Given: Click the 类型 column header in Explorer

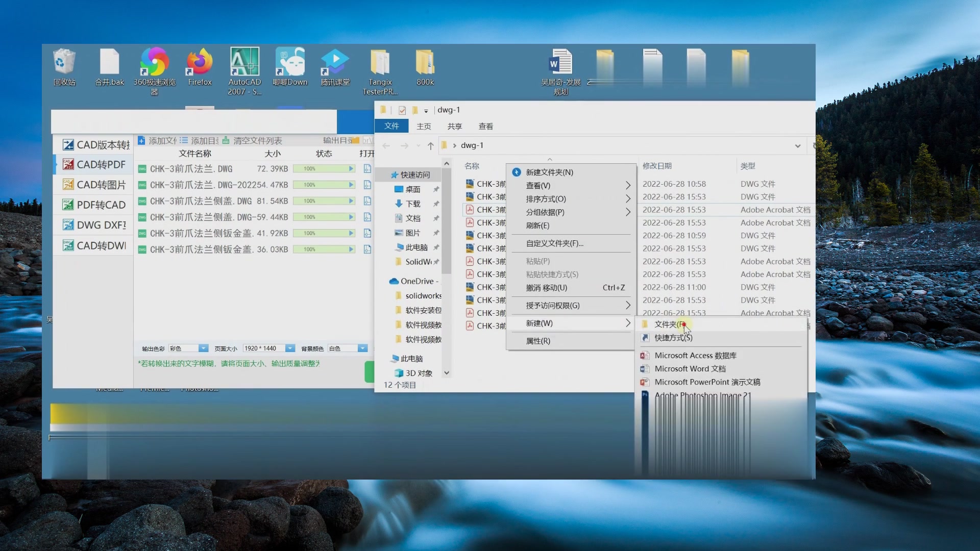Looking at the screenshot, I should (x=748, y=166).
